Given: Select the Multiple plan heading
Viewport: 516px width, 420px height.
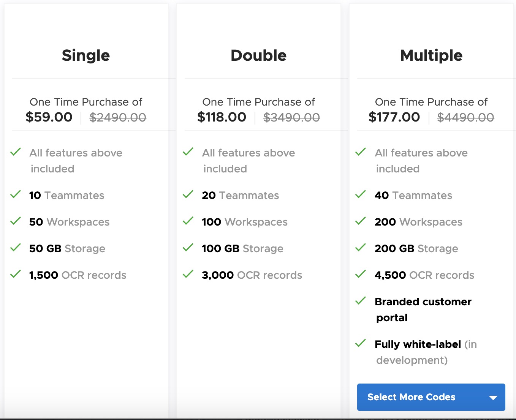Looking at the screenshot, I should pyautogui.click(x=431, y=55).
